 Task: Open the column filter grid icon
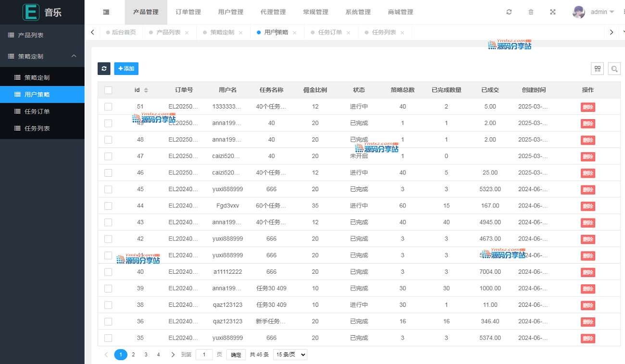tap(597, 69)
